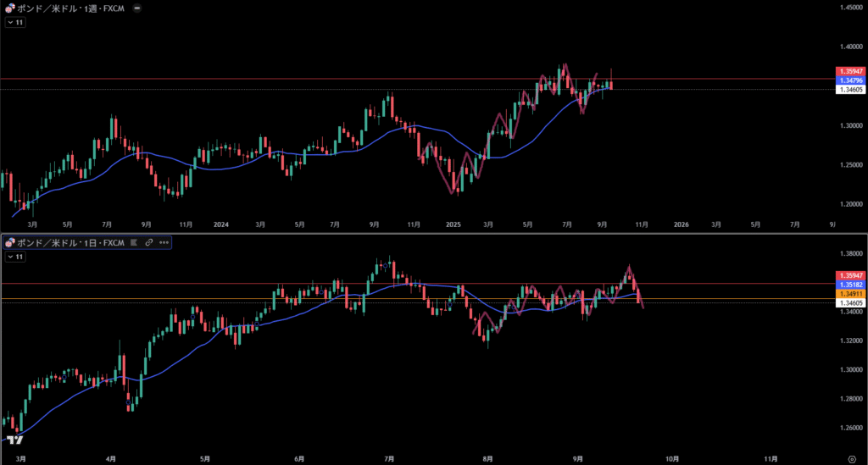Image resolution: width=868 pixels, height=465 pixels.
Task: Open chart settings gear at bottom-right corner
Action: click(851, 457)
